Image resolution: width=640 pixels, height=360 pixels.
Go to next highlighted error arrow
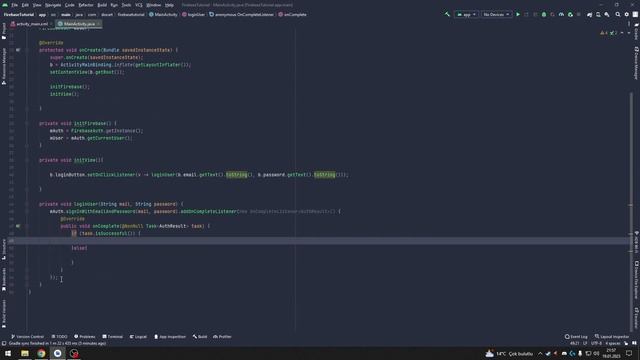click(629, 33)
